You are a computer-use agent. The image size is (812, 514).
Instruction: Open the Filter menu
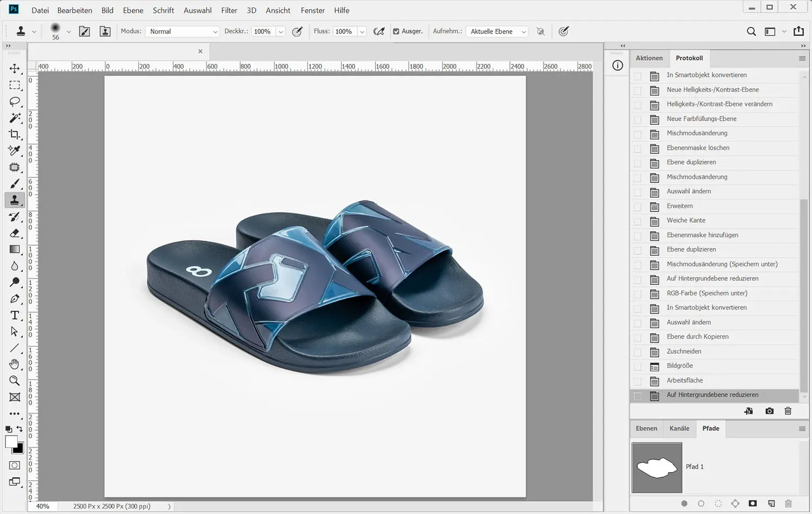(229, 10)
